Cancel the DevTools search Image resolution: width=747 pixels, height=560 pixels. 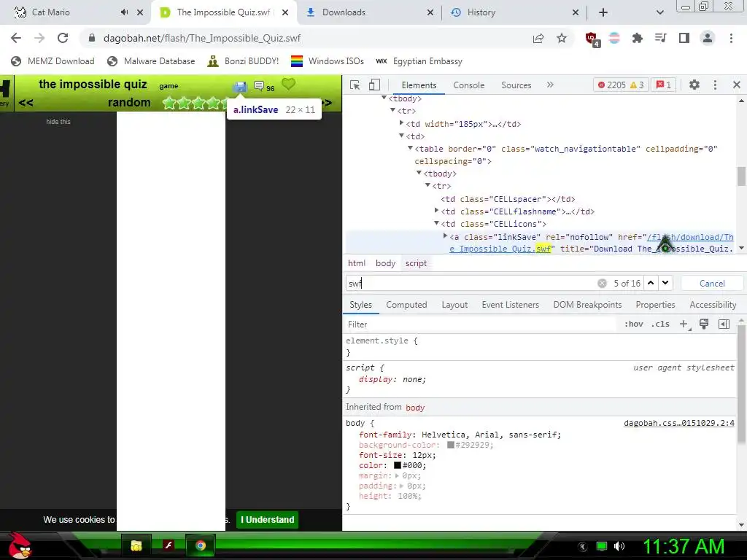[712, 284]
